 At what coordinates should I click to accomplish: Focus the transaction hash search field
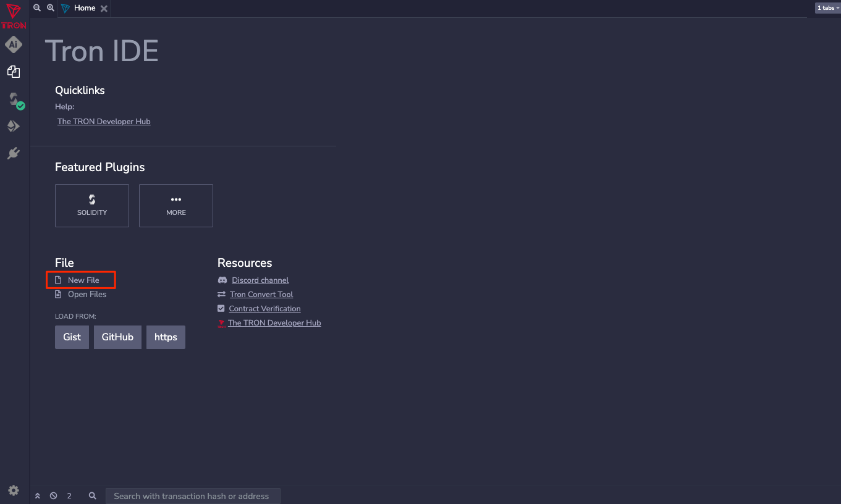[x=193, y=496]
